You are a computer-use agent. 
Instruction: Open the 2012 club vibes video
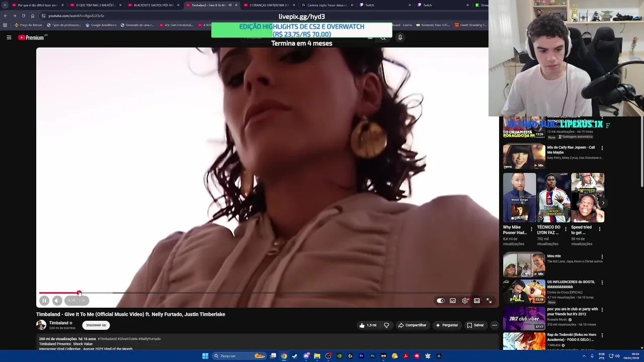tap(524, 318)
